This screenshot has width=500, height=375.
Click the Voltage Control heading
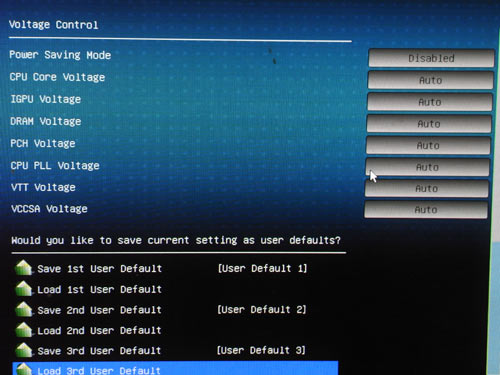coord(53,25)
